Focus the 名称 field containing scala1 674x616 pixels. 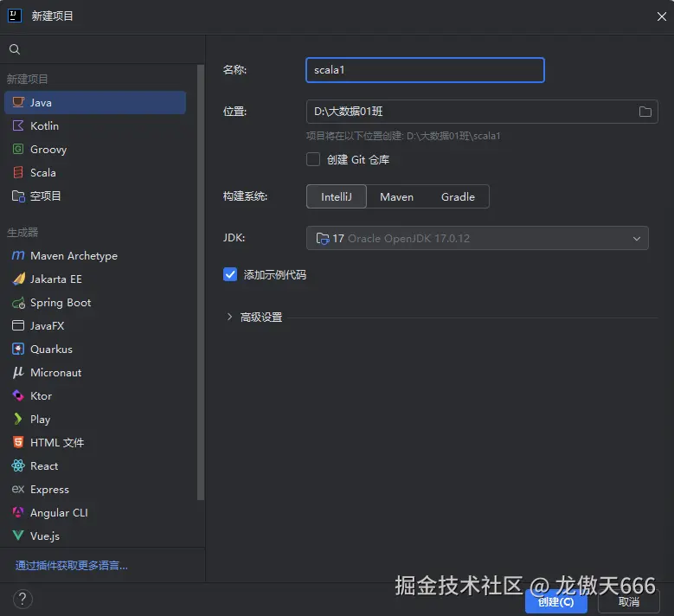(x=425, y=69)
